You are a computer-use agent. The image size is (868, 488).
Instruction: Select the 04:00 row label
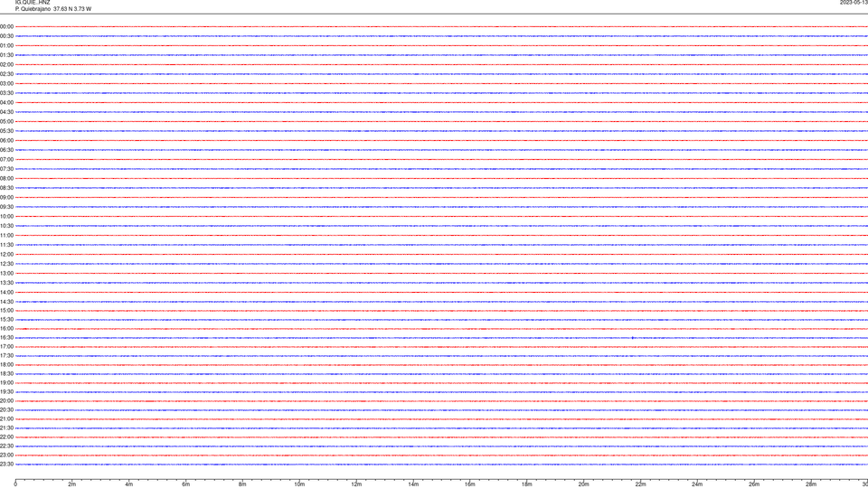6,102
